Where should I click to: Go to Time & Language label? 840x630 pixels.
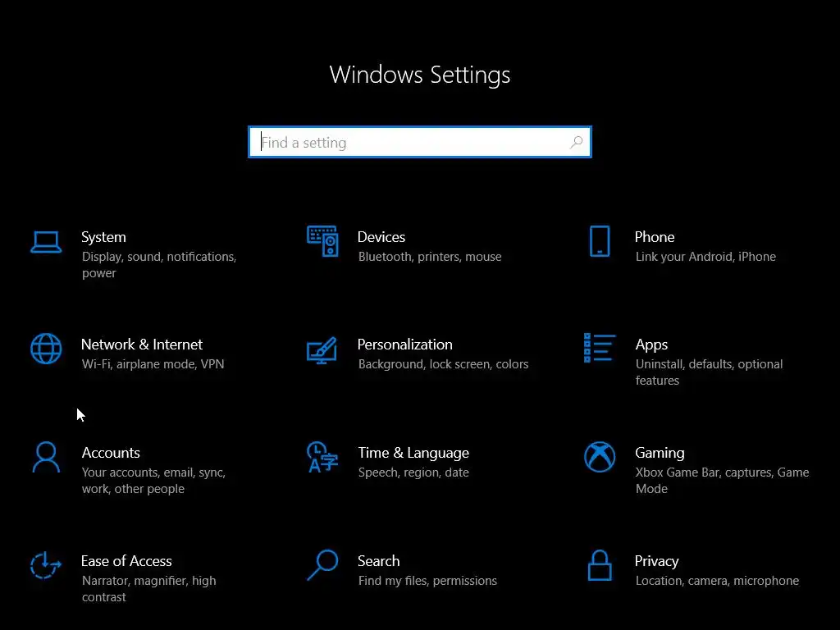[x=413, y=453]
